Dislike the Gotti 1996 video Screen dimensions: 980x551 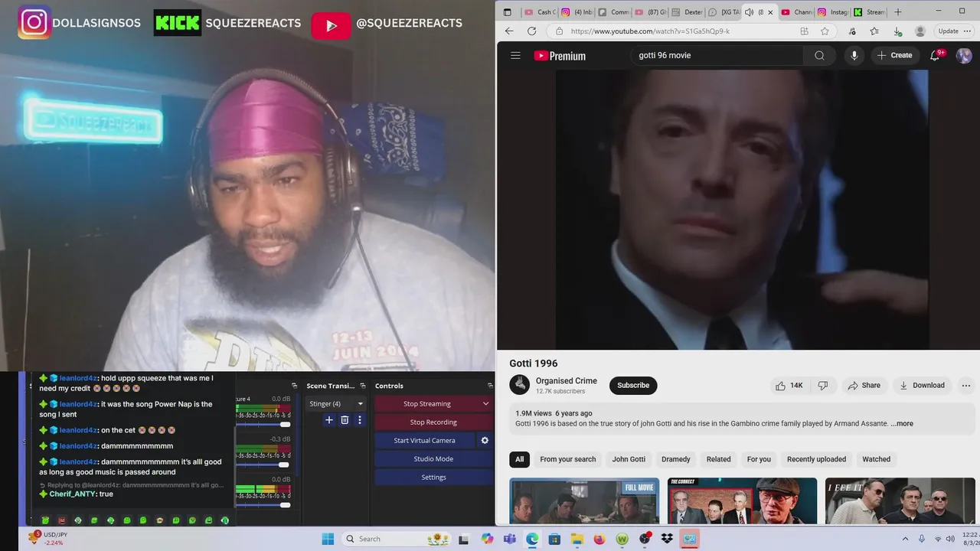[823, 386]
